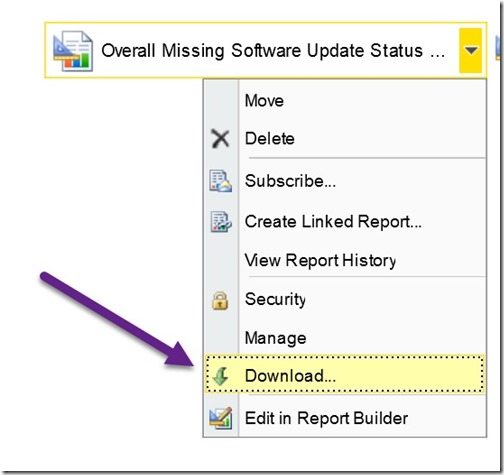Click the Report Builder chart icon
The height and width of the screenshot is (475, 504).
(220, 418)
